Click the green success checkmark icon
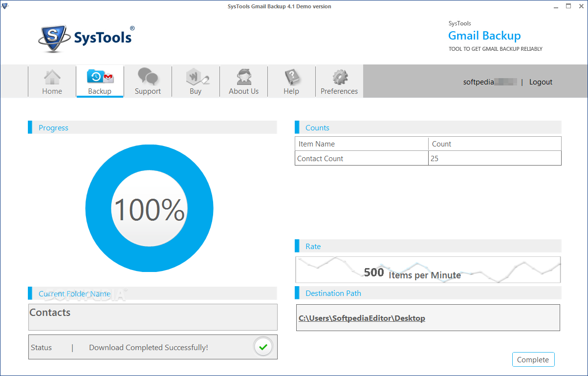The height and width of the screenshot is (376, 588). point(263,347)
